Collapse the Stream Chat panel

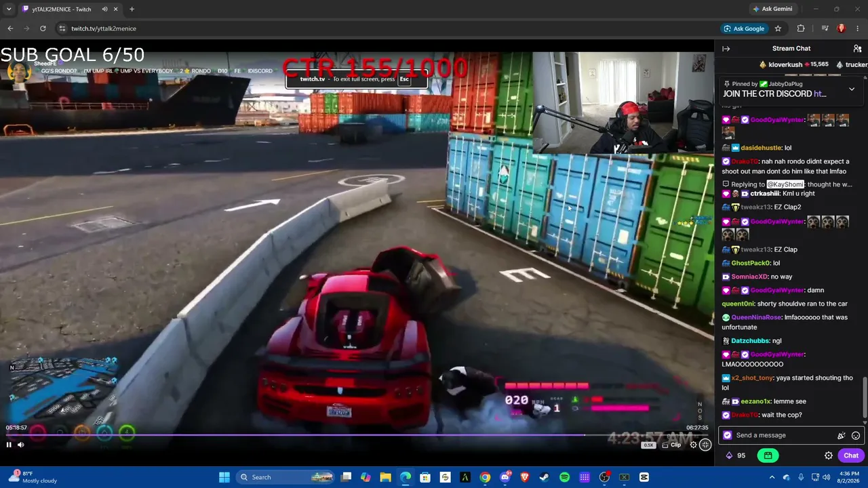pyautogui.click(x=726, y=49)
